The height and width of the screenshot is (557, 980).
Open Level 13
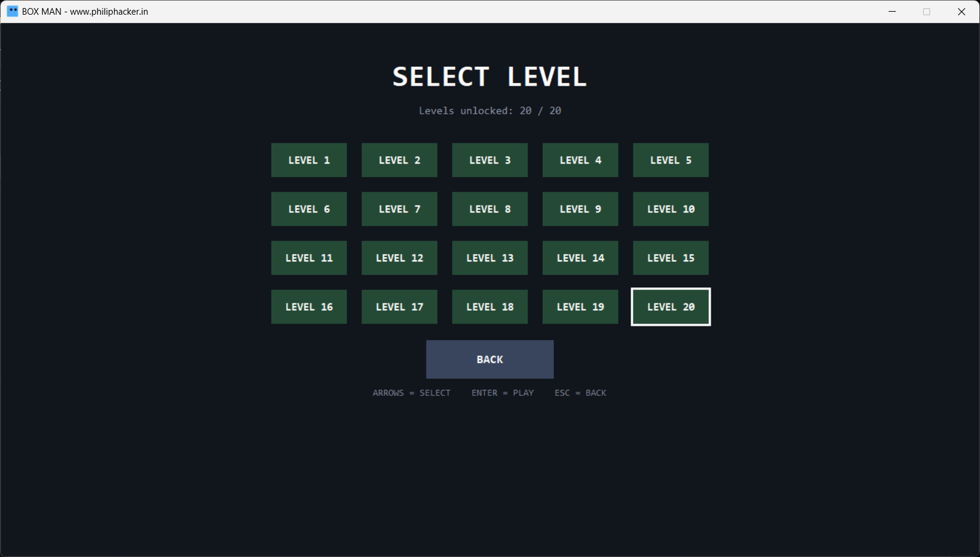490,258
